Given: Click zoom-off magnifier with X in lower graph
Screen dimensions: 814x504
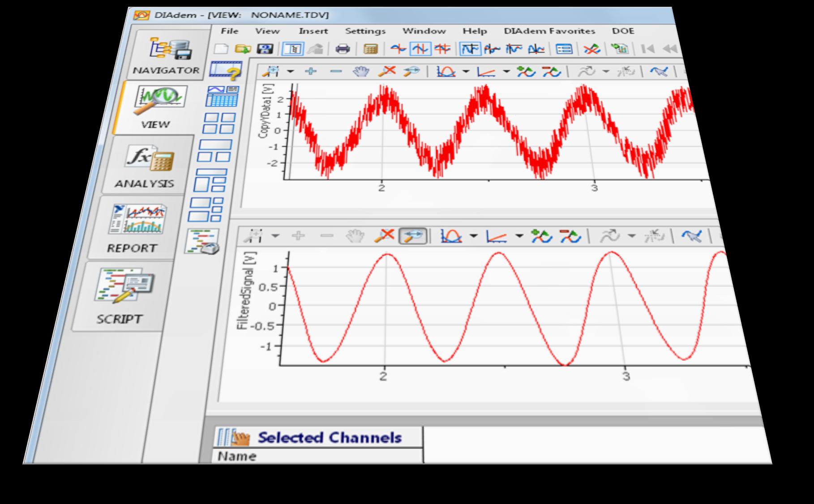Looking at the screenshot, I should click(x=385, y=235).
